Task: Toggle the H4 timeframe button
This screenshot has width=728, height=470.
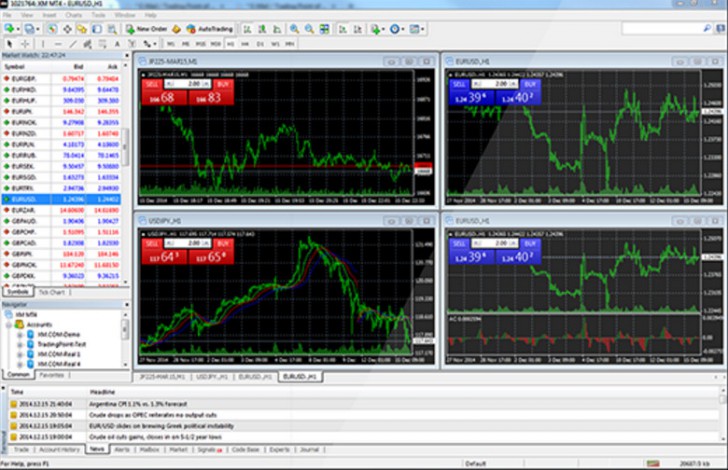Action: pyautogui.click(x=245, y=44)
